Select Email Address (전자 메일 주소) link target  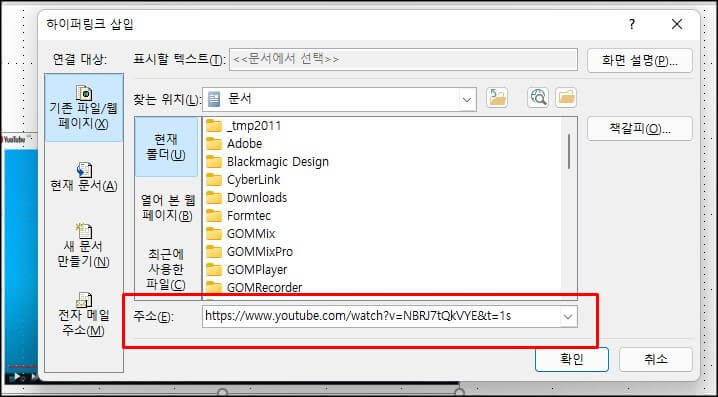83,315
